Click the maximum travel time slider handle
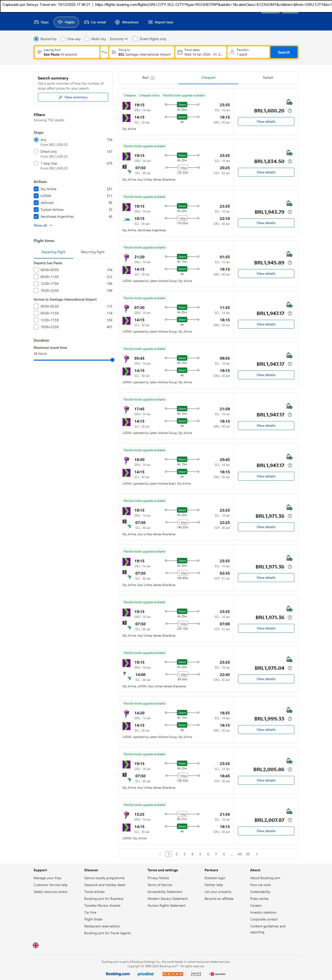 112,360
